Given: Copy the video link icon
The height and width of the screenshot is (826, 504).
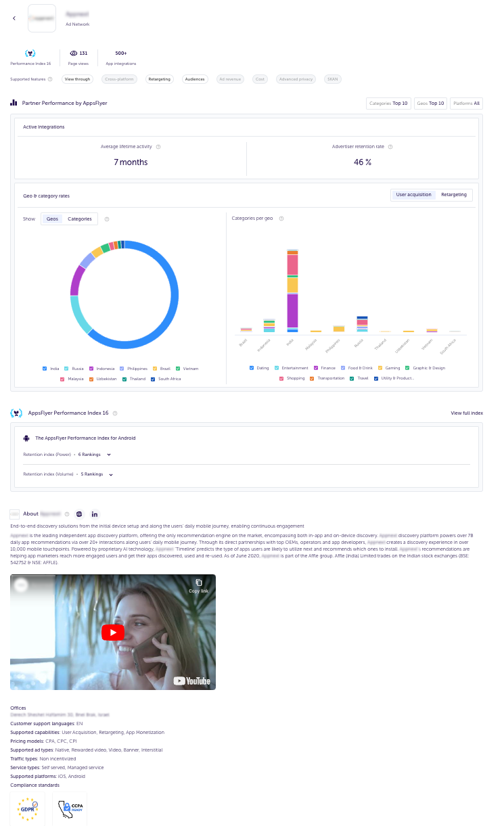Looking at the screenshot, I should 198,583.
